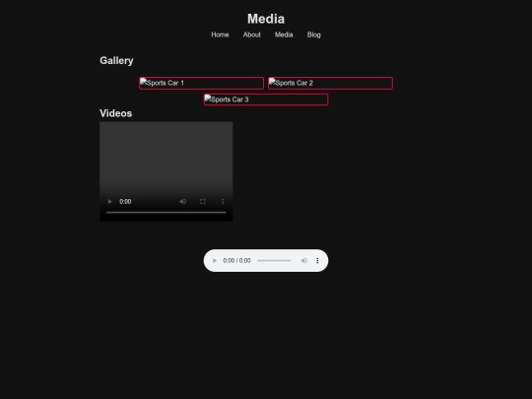The width and height of the screenshot is (532, 399).
Task: Play the video in the Videos section
Action: pos(109,202)
